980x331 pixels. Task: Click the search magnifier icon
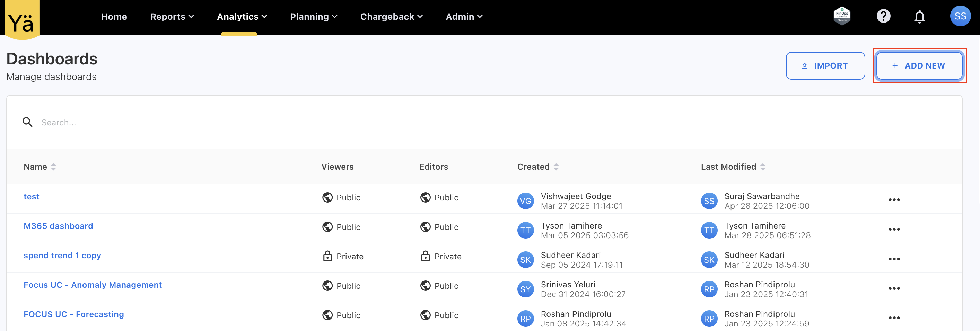point(27,122)
